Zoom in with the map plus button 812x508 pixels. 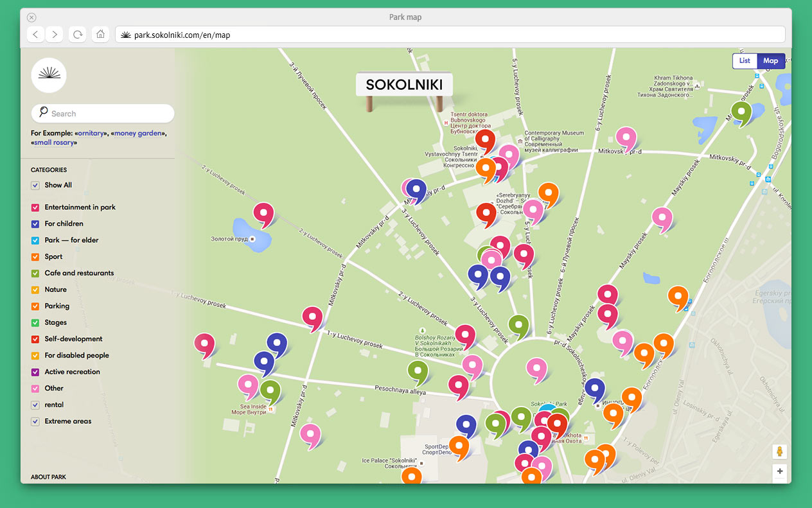(x=780, y=471)
